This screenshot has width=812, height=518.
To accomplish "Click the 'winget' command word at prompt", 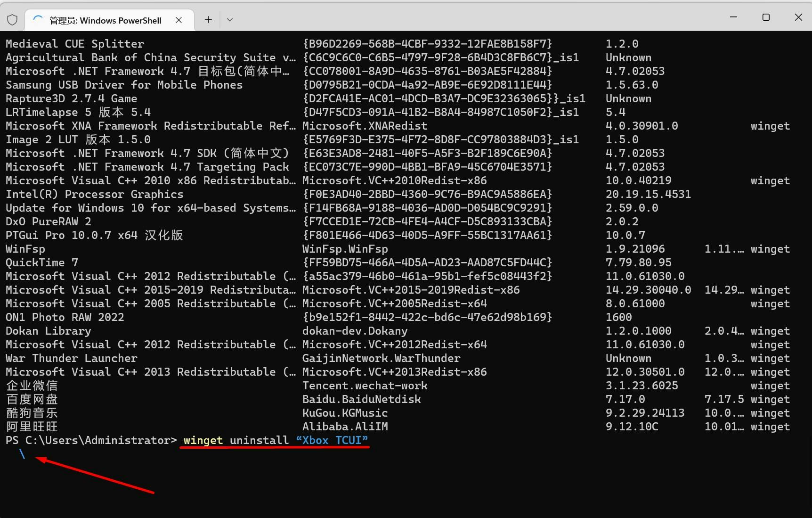I will click(203, 440).
